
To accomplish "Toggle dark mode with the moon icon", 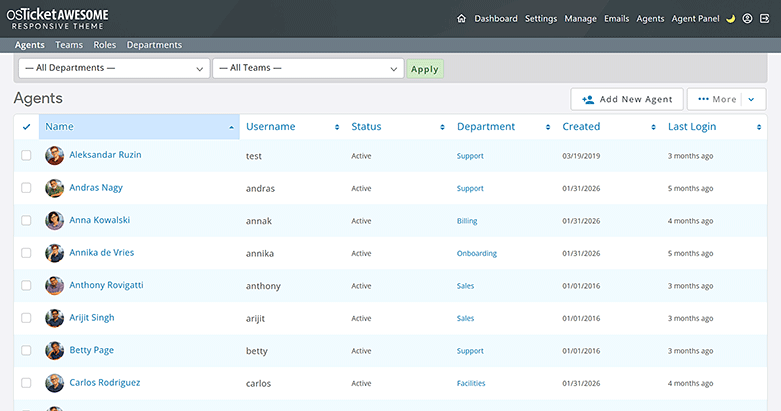I will [x=730, y=18].
